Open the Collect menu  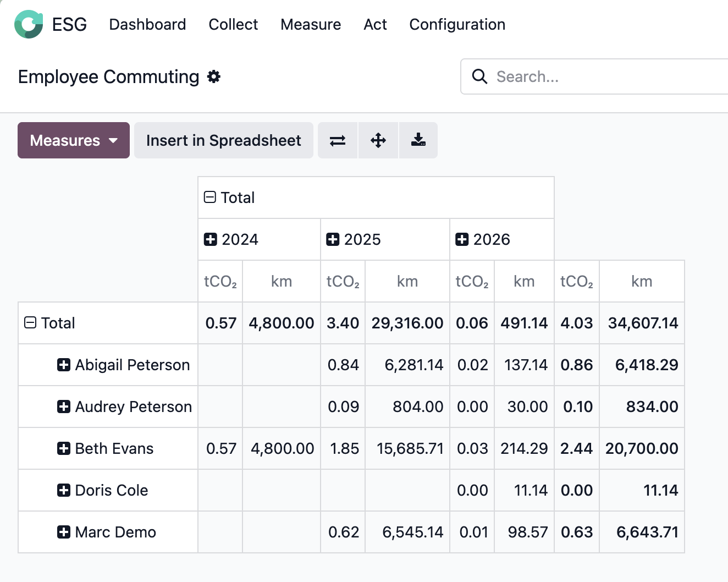click(x=233, y=24)
